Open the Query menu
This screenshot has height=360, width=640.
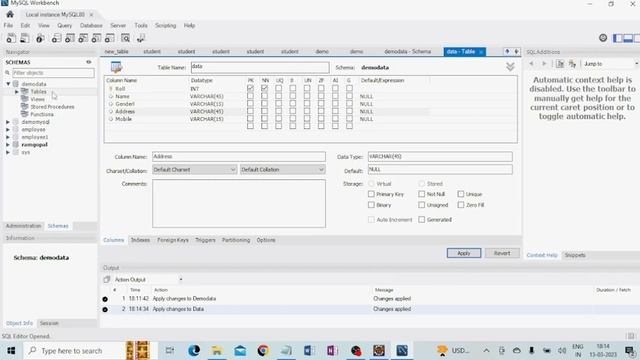64,25
